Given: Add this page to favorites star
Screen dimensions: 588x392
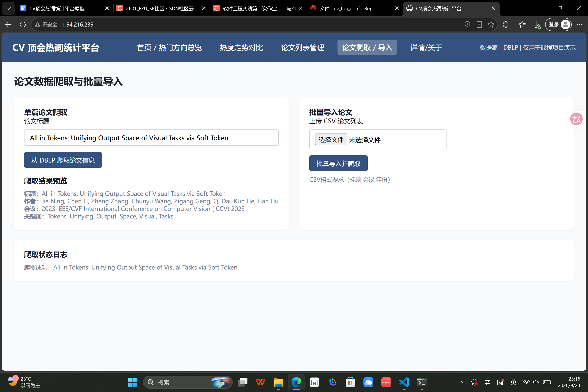Looking at the screenshot, I should pos(490,24).
